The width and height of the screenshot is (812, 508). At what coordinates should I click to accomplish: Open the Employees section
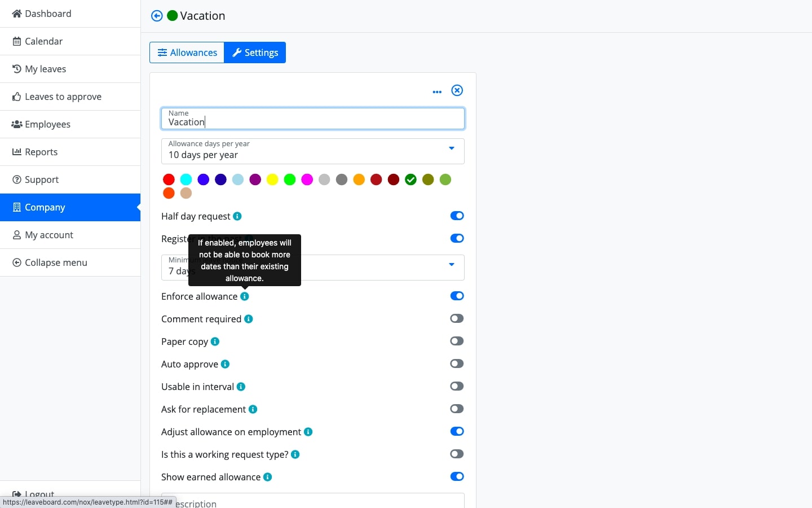[x=47, y=124]
